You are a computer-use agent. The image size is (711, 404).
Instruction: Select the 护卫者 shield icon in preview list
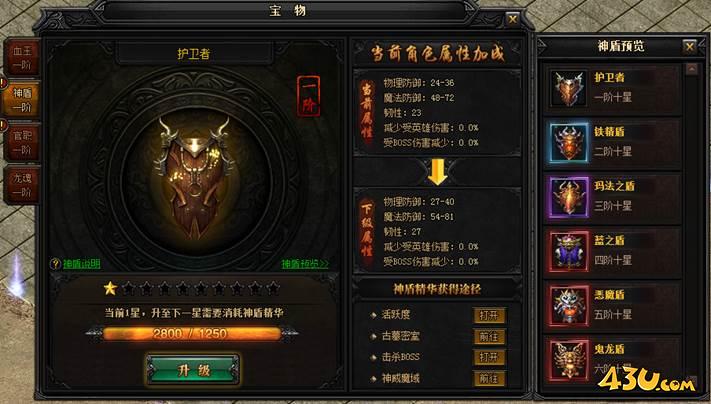(568, 88)
